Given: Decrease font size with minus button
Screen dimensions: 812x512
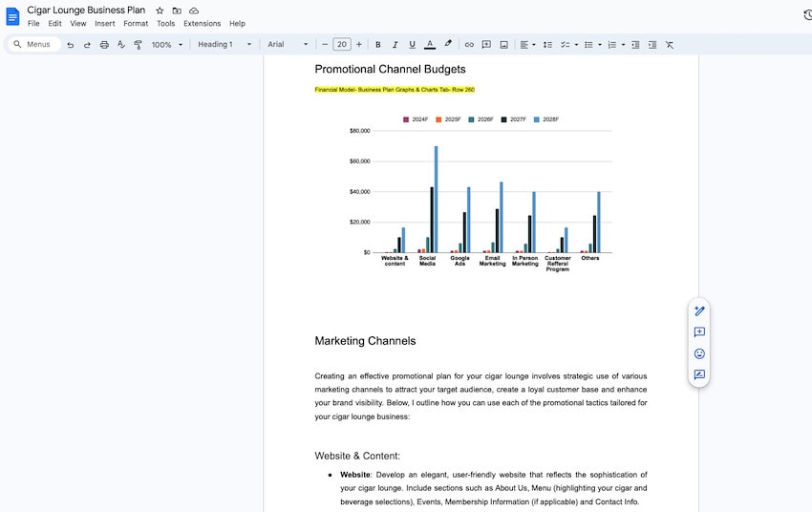Looking at the screenshot, I should [325, 45].
